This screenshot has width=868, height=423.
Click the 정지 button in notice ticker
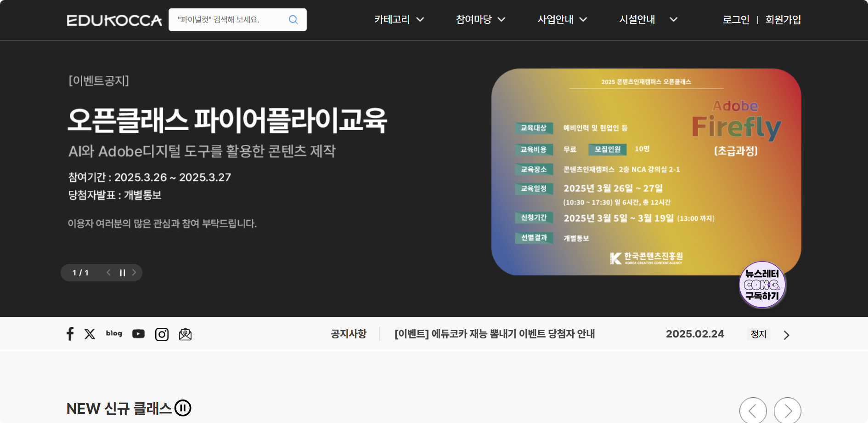(x=759, y=334)
